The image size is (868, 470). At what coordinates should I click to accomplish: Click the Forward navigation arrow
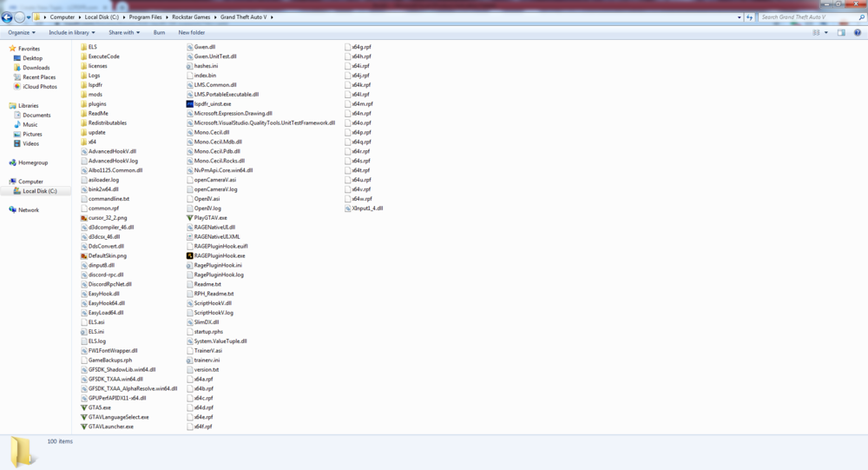pos(19,17)
